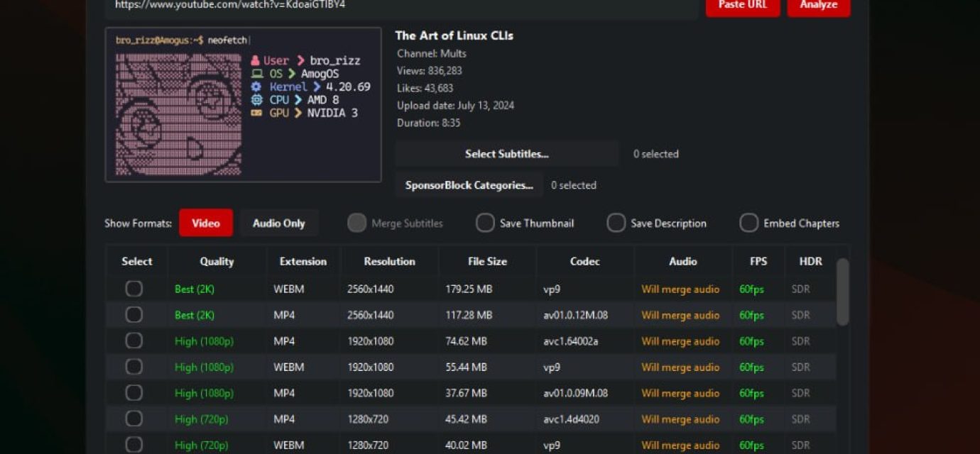Screen dimensions: 980x454
Task: Click the video thumbnail preview
Action: click(243, 105)
